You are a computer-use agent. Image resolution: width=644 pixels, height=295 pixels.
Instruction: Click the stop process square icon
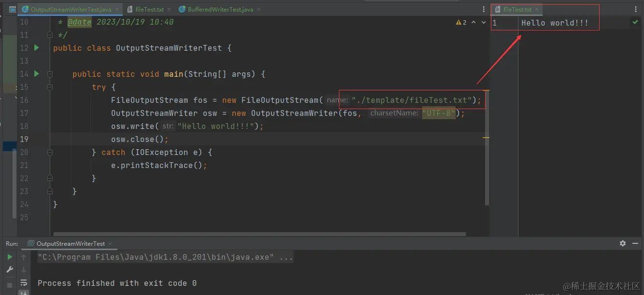click(10, 285)
